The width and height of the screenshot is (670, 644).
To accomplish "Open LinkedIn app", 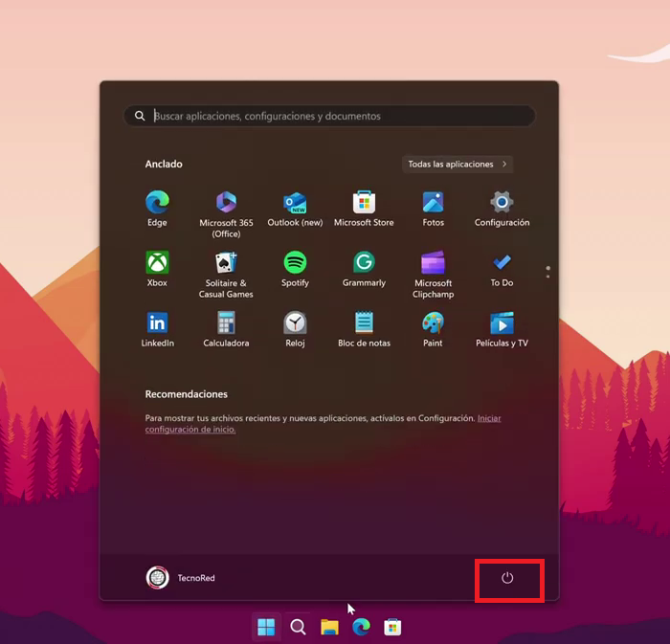I will click(x=157, y=329).
